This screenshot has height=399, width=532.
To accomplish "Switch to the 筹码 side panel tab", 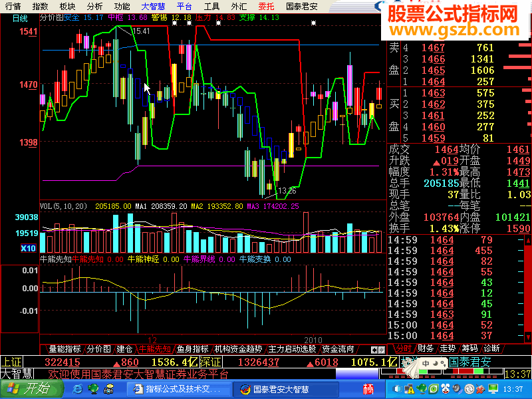I will click(469, 348).
